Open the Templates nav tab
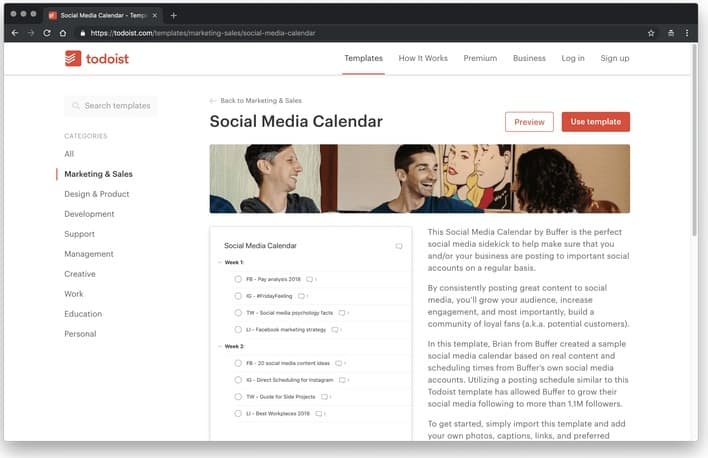This screenshot has height=458, width=708. point(363,58)
